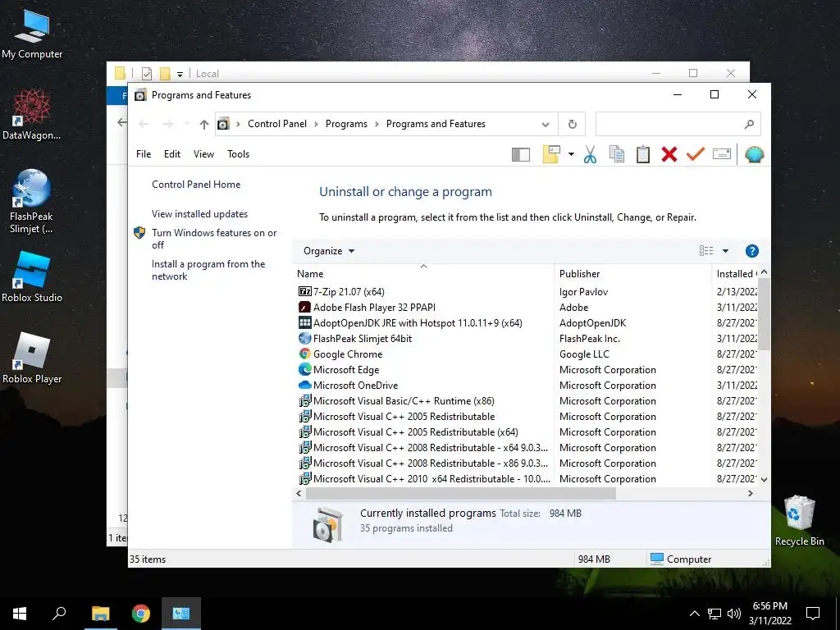Image resolution: width=840 pixels, height=630 pixels.
Task: Expand the address bar history chevron
Action: coord(546,125)
